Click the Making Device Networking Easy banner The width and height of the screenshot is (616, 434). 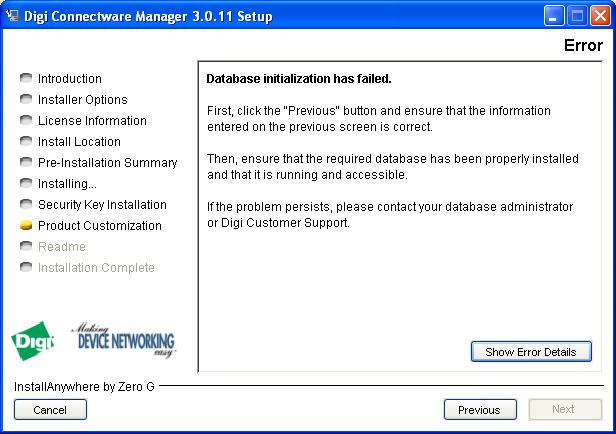(x=125, y=340)
